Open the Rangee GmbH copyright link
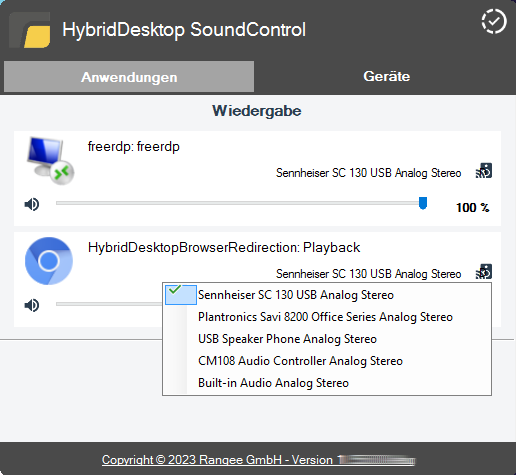Image resolution: width=516 pixels, height=475 pixels. 259,460
